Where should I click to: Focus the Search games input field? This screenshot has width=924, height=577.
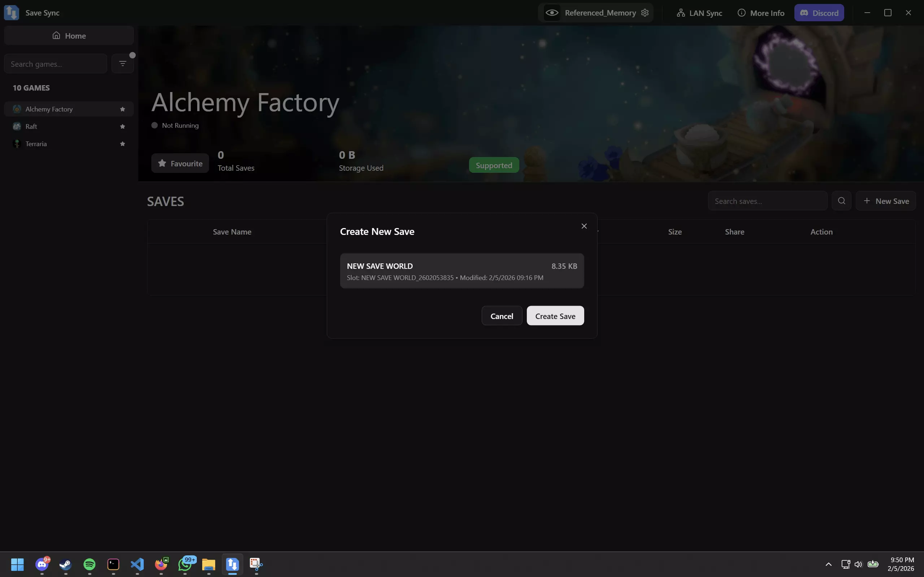55,64
